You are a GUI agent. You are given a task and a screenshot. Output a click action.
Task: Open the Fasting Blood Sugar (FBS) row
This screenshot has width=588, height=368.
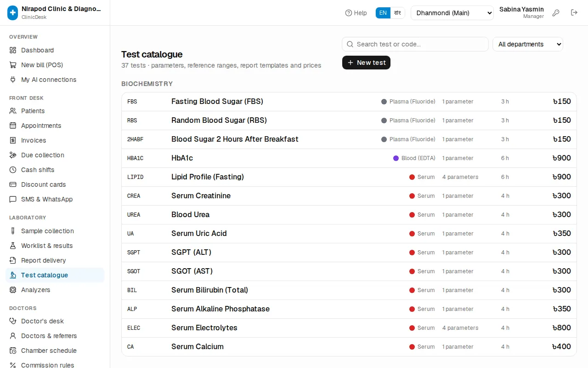(349, 102)
